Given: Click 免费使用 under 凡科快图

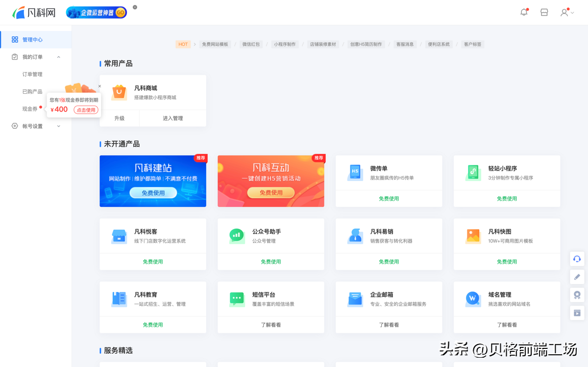Looking at the screenshot, I should pos(507,262).
